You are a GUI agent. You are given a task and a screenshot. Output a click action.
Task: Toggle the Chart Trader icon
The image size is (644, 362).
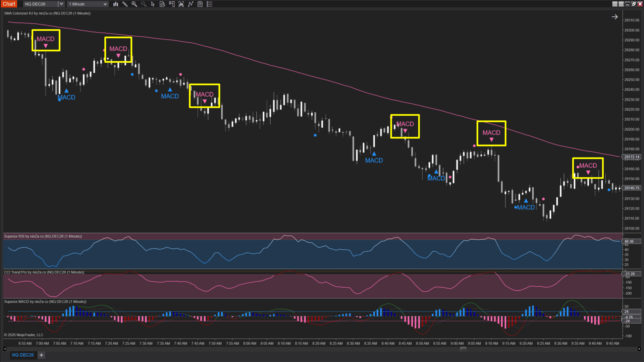[172, 4]
